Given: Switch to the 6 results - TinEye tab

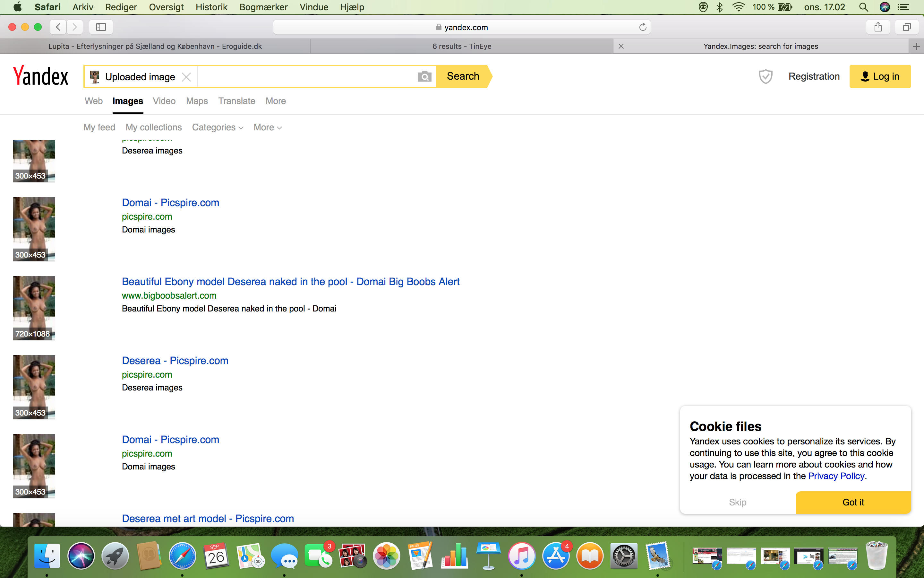Looking at the screenshot, I should [x=462, y=46].
